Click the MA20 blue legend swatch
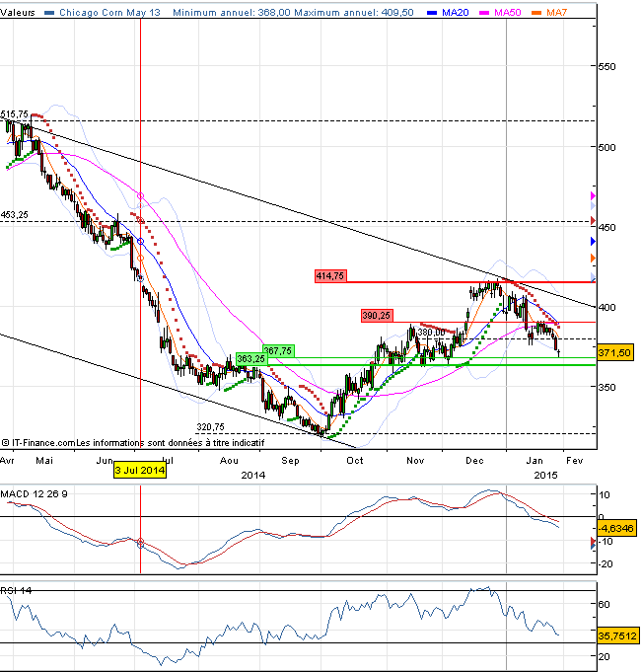The width and height of the screenshot is (642, 672). [432, 13]
